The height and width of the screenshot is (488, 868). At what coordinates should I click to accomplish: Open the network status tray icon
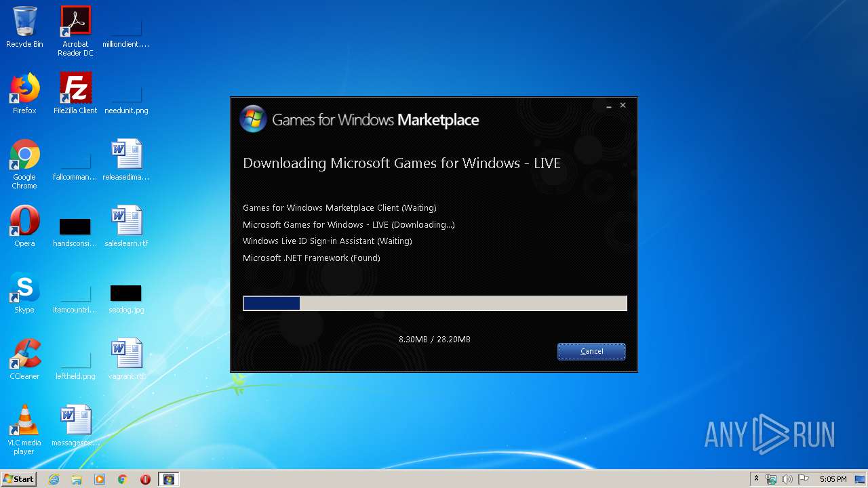pyautogui.click(x=771, y=479)
